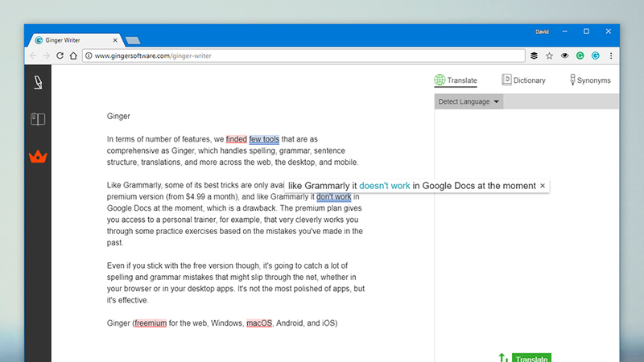Go to the browser home page
This screenshot has height=362, width=644.
pos(73,56)
